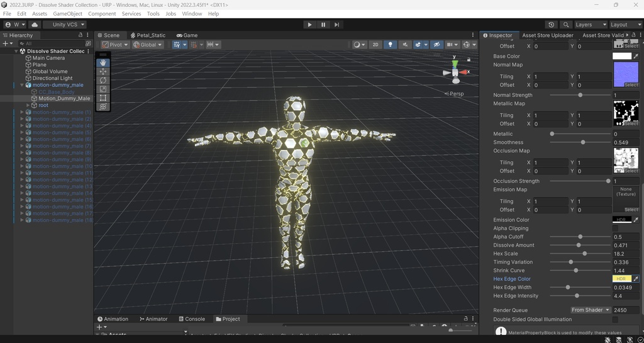
Task: Pick Base Color with eyedropper
Action: (636, 56)
